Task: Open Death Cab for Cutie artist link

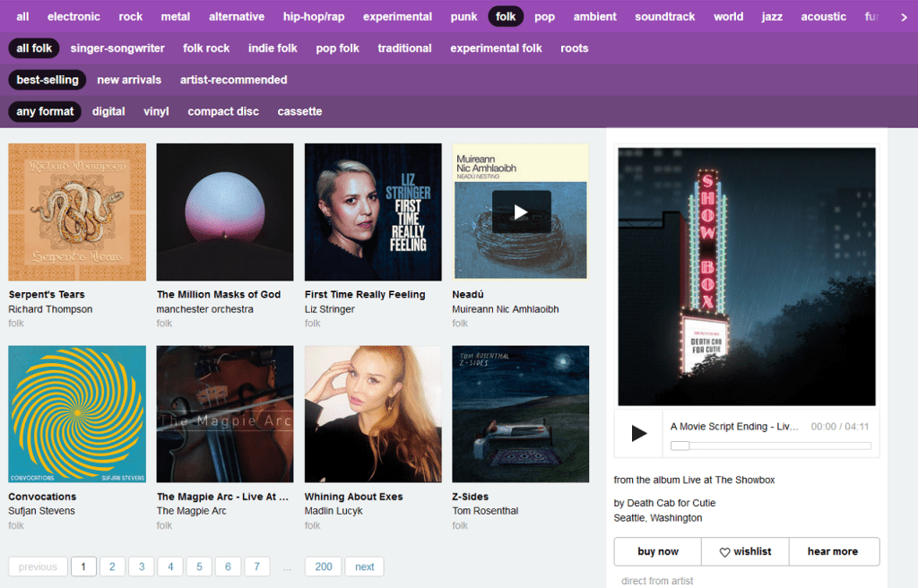Action: [671, 503]
